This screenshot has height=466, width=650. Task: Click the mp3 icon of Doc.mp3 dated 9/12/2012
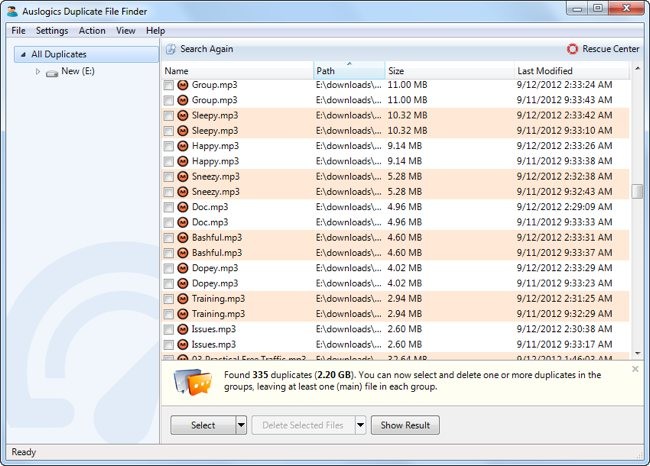[x=182, y=207]
